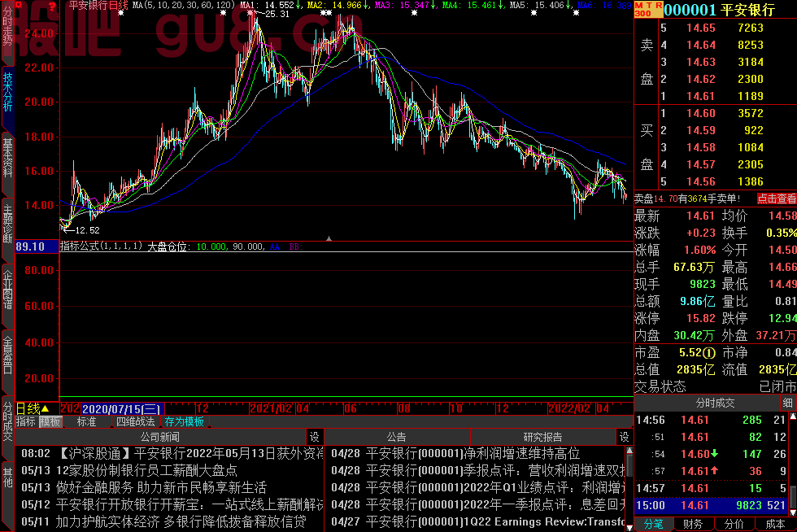Switch to 指标 tab below chart
The image size is (797, 532).
tap(26, 421)
